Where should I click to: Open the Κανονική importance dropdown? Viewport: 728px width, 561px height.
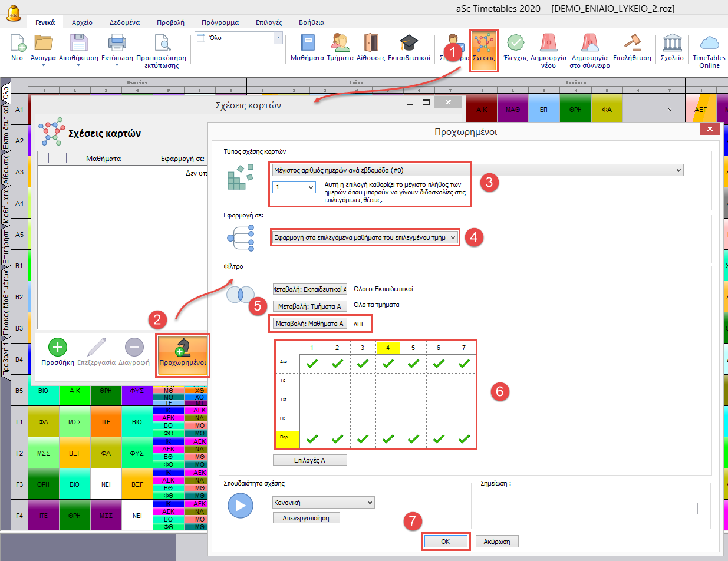click(323, 502)
